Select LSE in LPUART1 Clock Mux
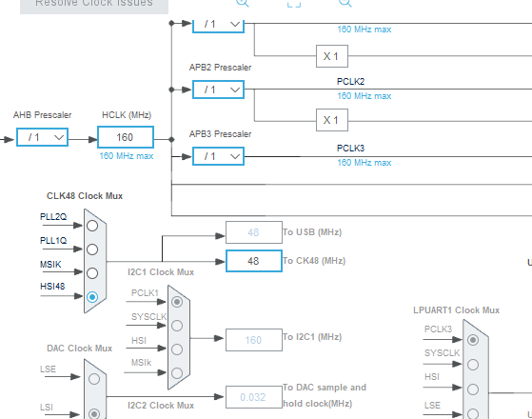This screenshot has height=419, width=532. 473,414
